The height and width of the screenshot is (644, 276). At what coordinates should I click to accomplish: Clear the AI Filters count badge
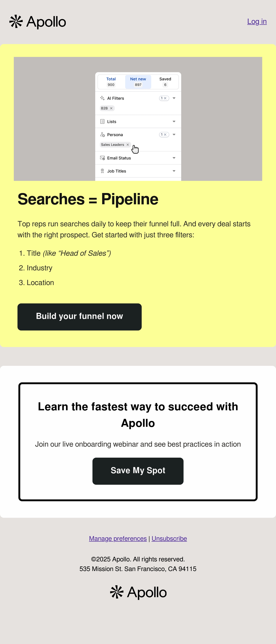point(164,98)
